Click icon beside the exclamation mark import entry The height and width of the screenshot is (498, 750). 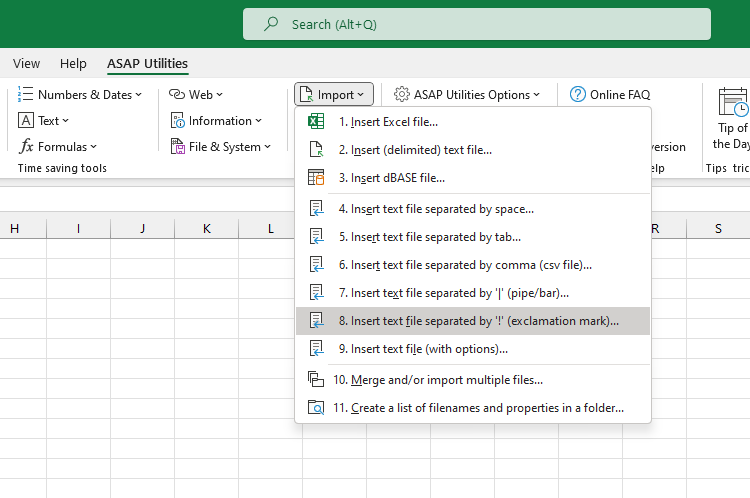click(316, 321)
